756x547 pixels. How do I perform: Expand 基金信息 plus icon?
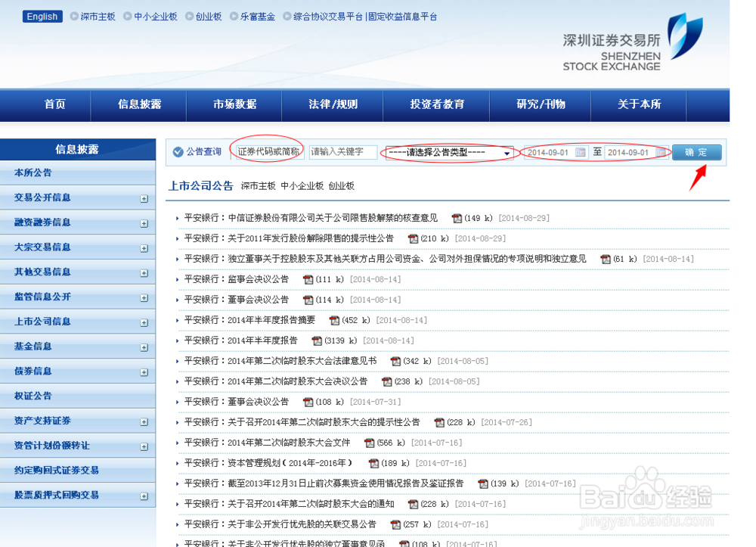coord(144,347)
